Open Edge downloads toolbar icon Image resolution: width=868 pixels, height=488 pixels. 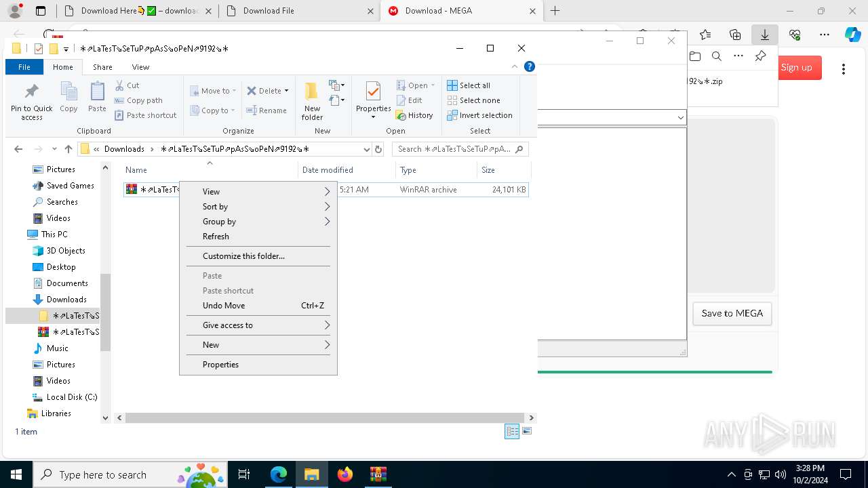(x=765, y=35)
